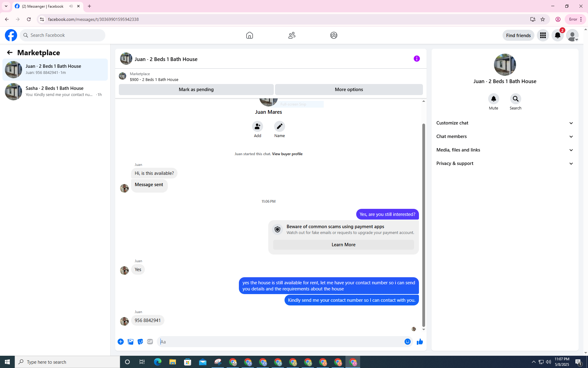Open Microsoft Edge from the taskbar

pyautogui.click(x=158, y=362)
